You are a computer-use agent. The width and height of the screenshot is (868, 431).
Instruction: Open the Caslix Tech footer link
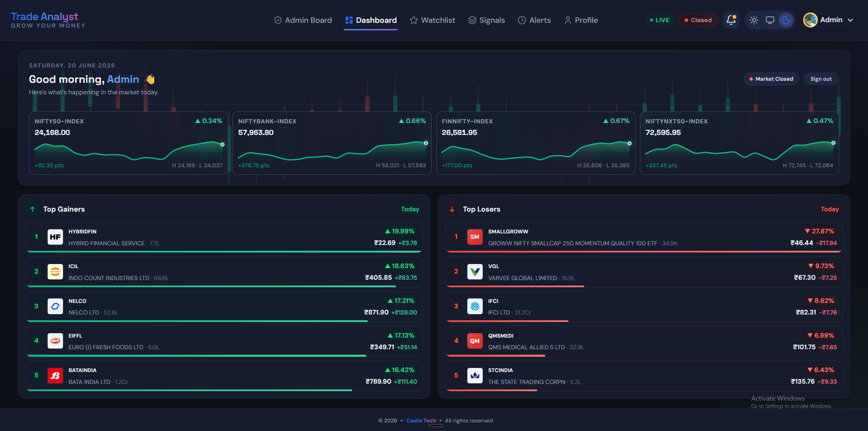click(x=421, y=421)
